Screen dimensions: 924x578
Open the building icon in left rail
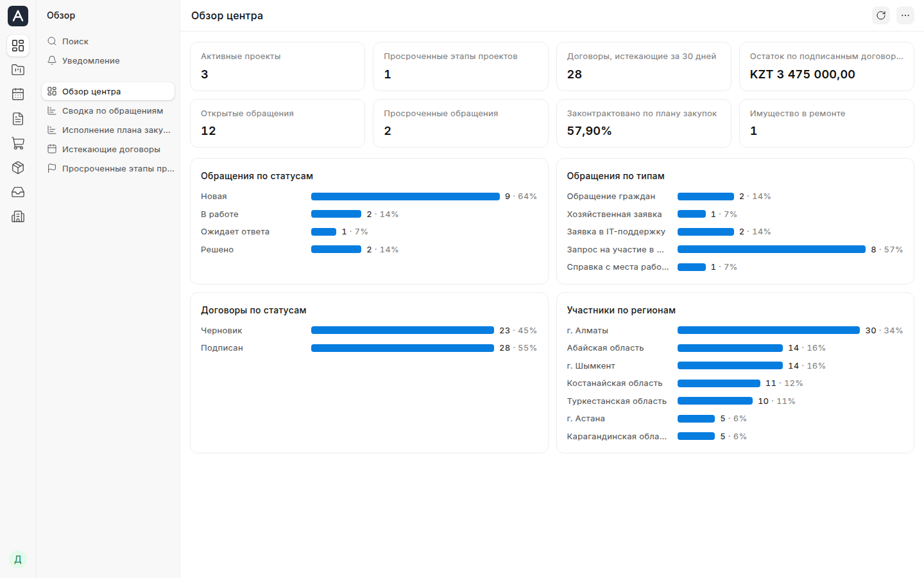tap(18, 216)
